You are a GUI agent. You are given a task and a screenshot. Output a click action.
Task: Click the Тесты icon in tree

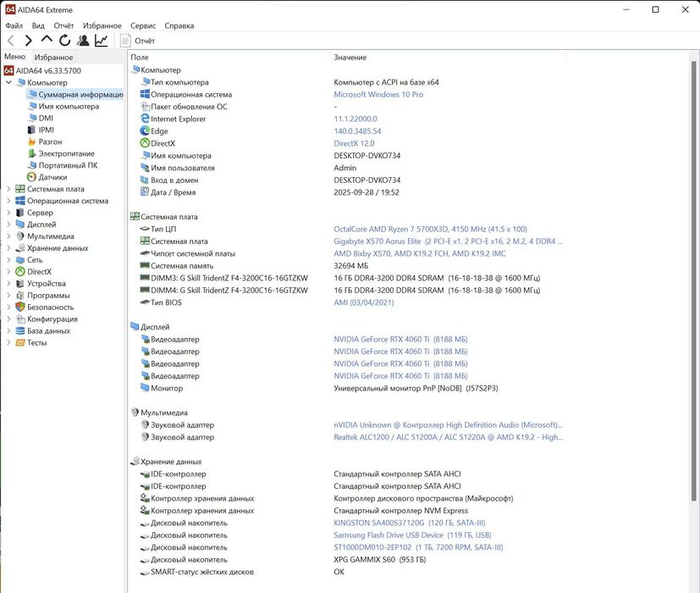click(20, 343)
